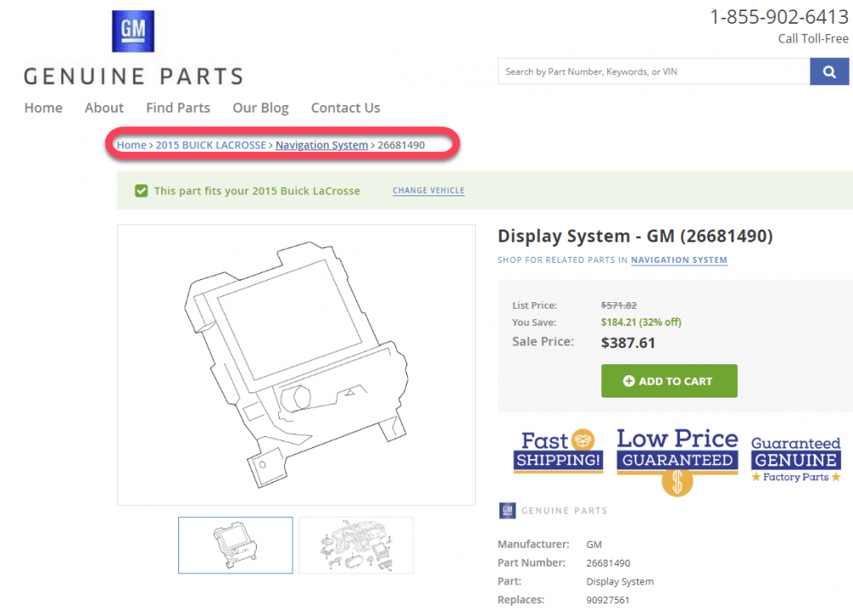This screenshot has height=616, width=853.
Task: Click the 2015 BUICK LACROSSE breadcrumb
Action: [x=211, y=145]
